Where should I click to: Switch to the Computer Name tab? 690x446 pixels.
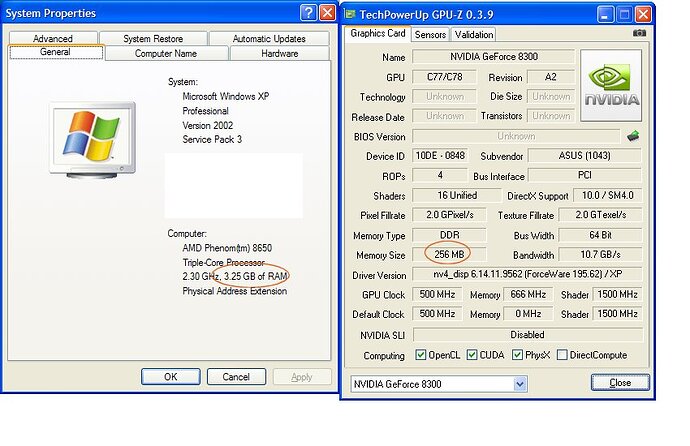[x=166, y=53]
